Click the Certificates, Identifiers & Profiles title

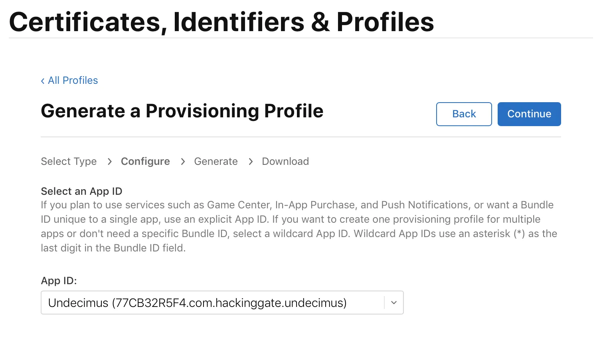pos(221,22)
